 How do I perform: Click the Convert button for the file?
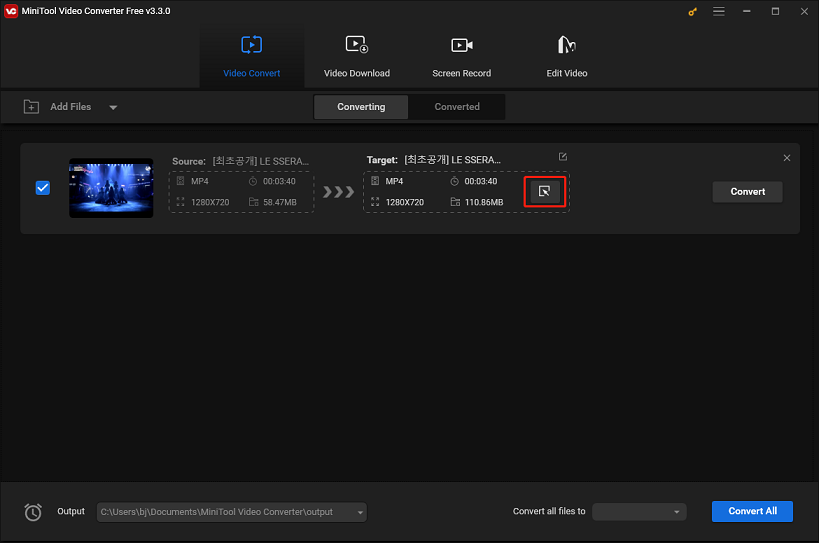pyautogui.click(x=747, y=192)
